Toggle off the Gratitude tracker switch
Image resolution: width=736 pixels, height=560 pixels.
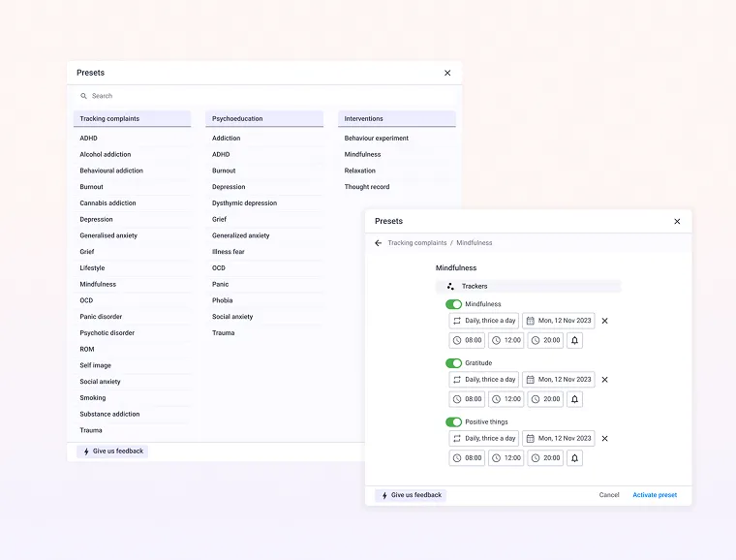tap(453, 363)
